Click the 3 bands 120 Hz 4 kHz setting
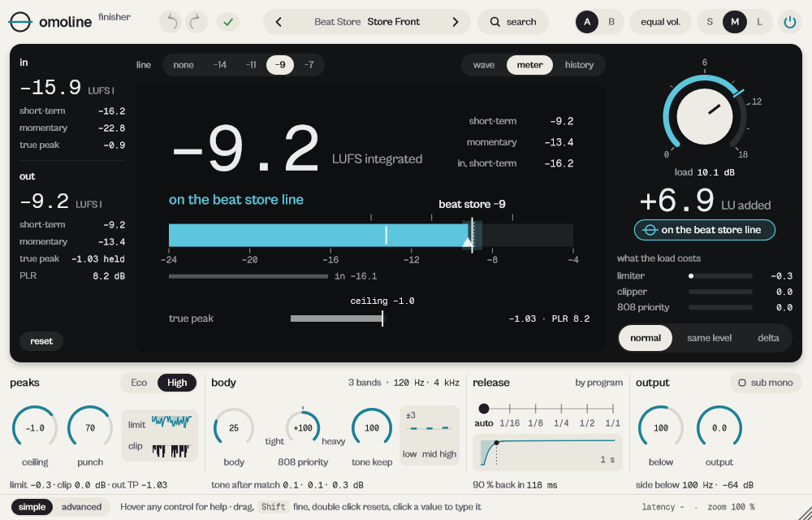This screenshot has height=520, width=812. point(404,383)
